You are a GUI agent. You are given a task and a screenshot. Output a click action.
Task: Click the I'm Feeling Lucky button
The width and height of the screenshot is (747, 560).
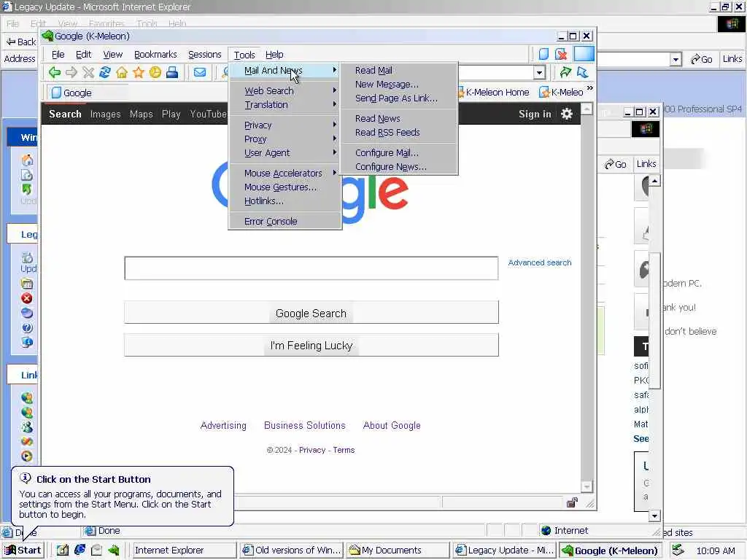click(x=311, y=345)
